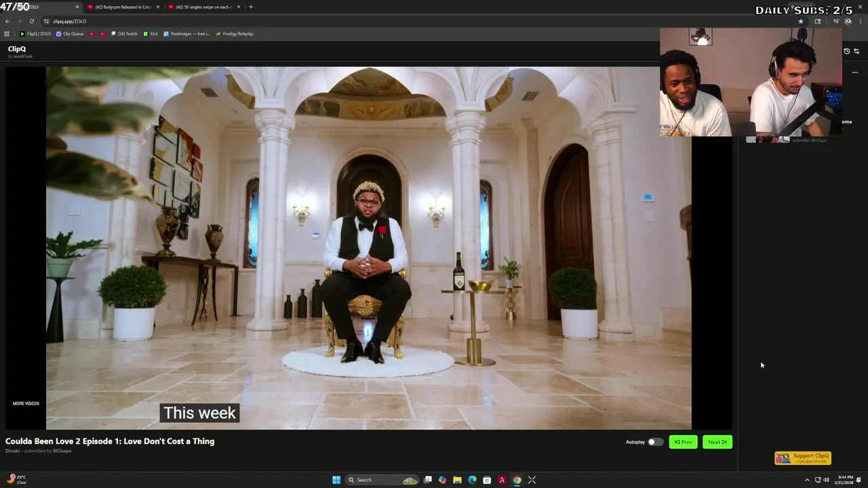Click the taskbar Search box
Screen dimensions: 868x488
pos(382,480)
